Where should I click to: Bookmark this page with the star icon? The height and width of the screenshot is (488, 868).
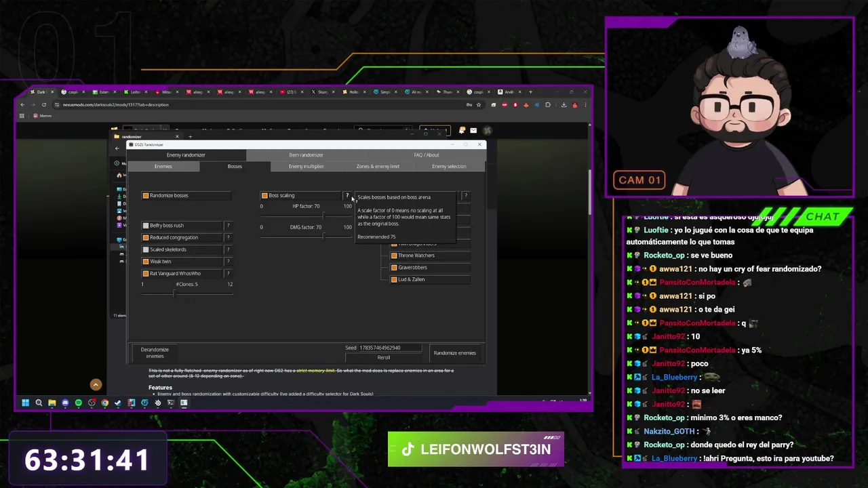(x=479, y=104)
